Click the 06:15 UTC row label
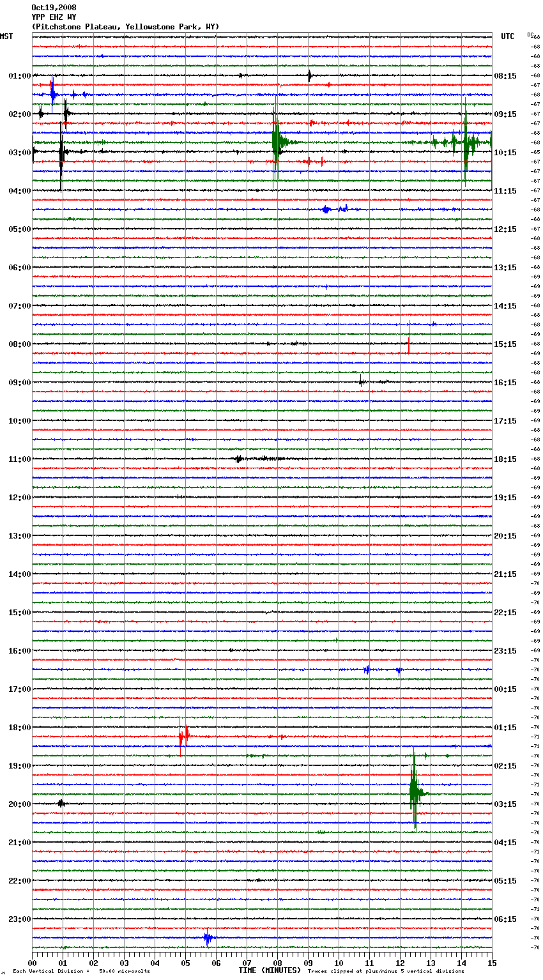The height and width of the screenshot is (980, 543). (505, 919)
